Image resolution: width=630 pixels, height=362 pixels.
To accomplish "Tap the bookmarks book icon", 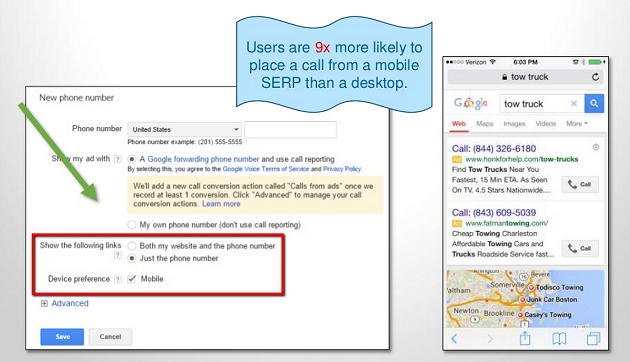I will (559, 339).
